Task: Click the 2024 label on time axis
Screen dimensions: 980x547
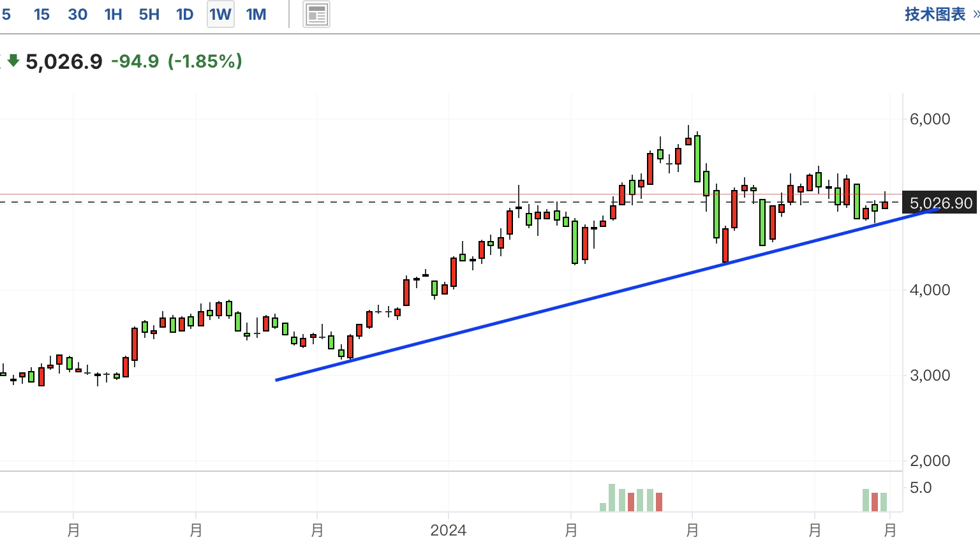Action: pos(448,530)
